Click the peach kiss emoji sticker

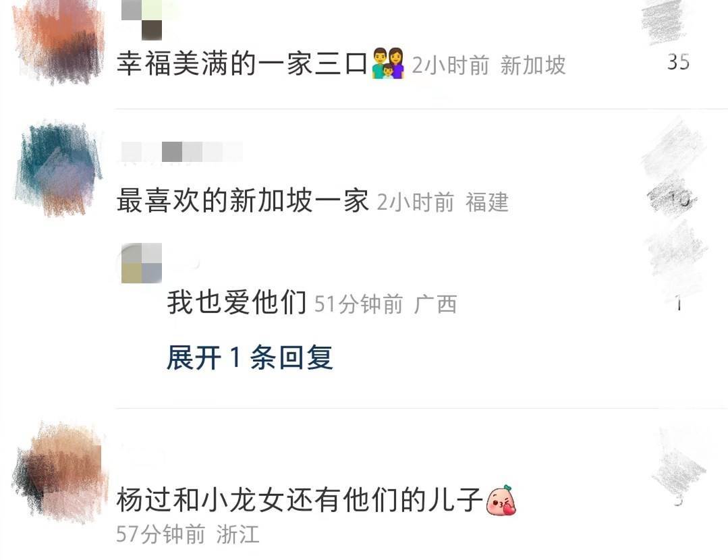pos(501,500)
